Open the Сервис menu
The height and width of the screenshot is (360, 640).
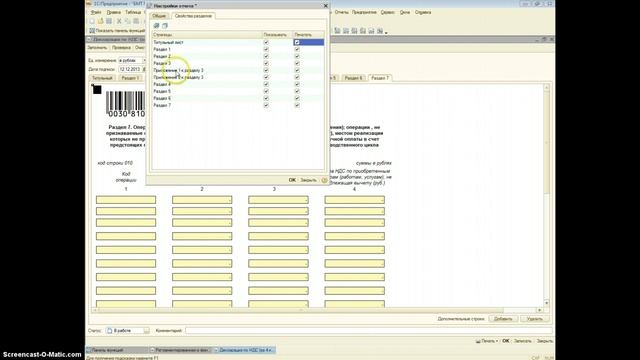click(x=387, y=13)
